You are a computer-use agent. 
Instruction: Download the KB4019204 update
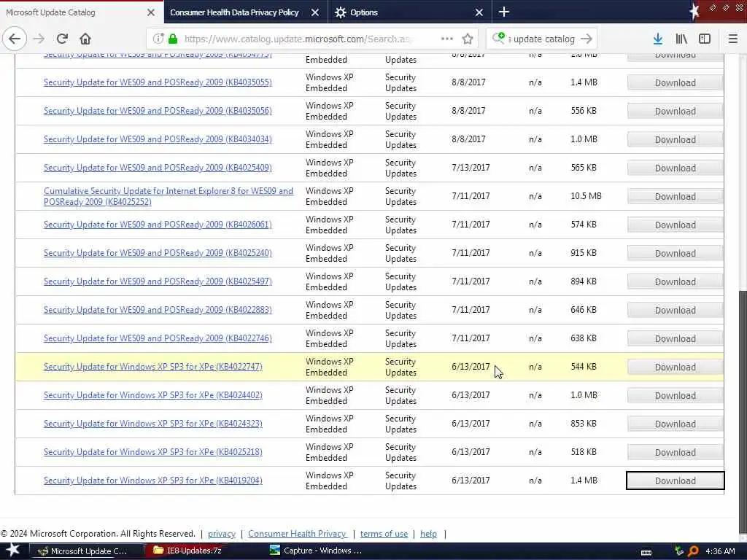pos(675,481)
